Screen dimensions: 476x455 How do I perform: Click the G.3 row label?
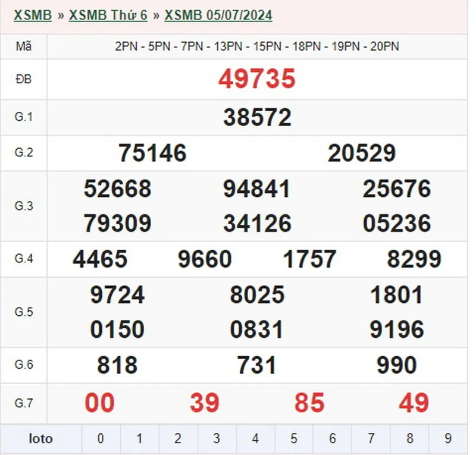click(24, 206)
